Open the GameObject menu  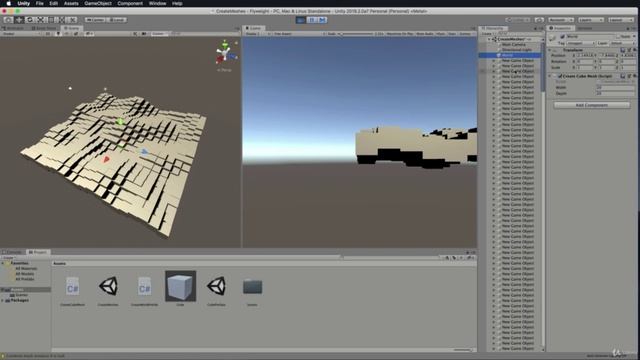(x=98, y=3)
